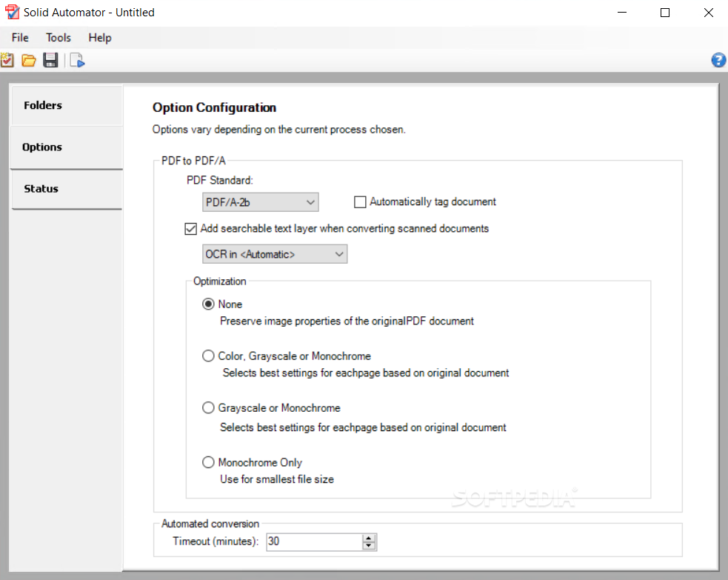Click the New task toolbar icon

click(7, 60)
